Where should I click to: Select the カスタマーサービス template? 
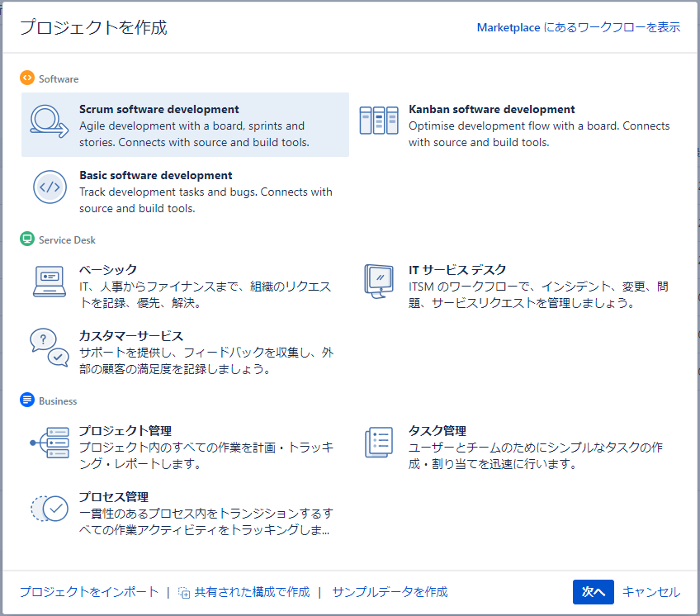click(185, 352)
